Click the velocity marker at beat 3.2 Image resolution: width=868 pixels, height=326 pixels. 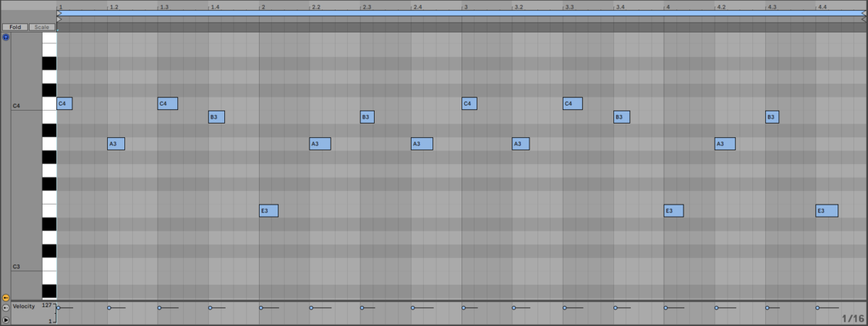tap(514, 308)
